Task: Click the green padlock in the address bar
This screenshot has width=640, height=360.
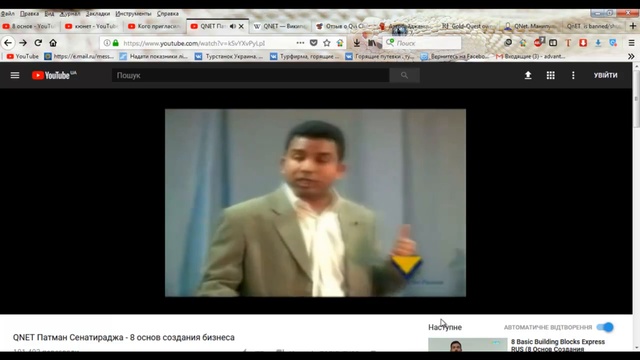Action: (116, 43)
